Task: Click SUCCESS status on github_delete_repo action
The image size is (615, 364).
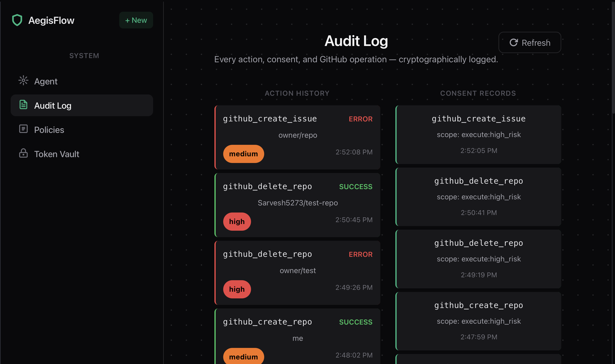Action: pos(355,187)
